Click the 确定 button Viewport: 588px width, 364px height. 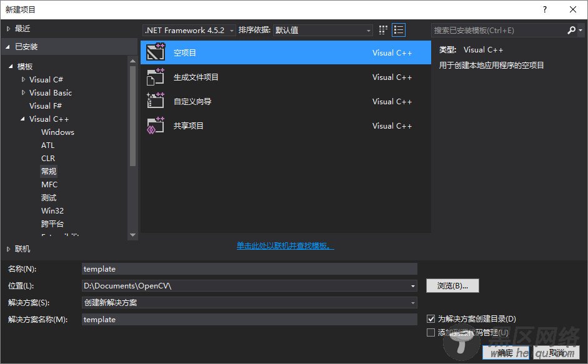coord(506,352)
